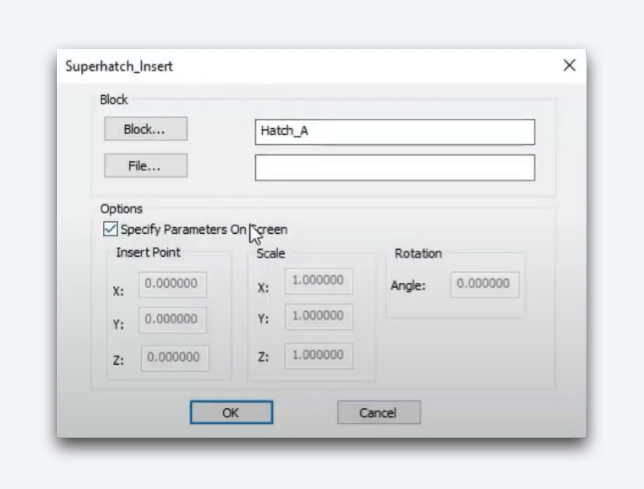Click the Hatch_A block name field
Viewport: 644px width, 489px height.
coord(394,131)
